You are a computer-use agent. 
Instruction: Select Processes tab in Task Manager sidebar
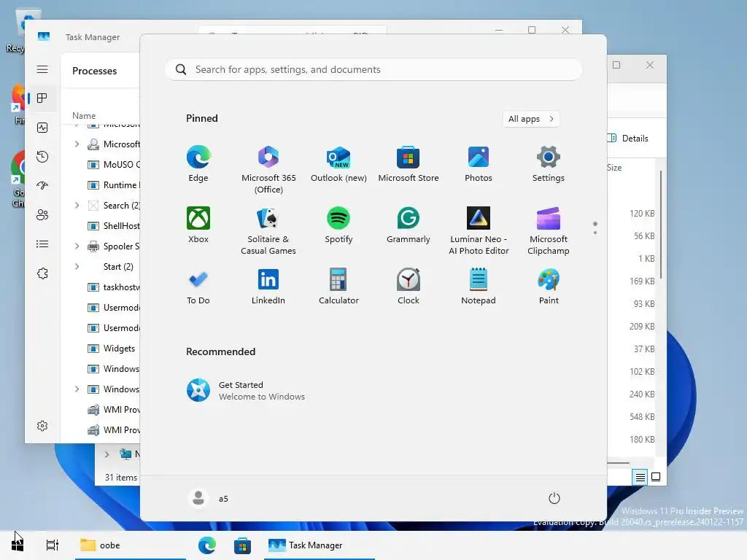pos(42,98)
